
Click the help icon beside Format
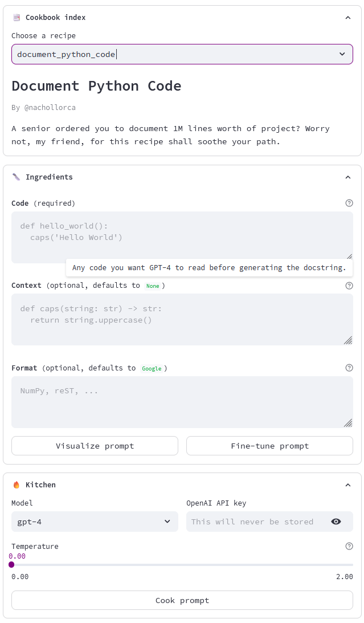point(349,368)
